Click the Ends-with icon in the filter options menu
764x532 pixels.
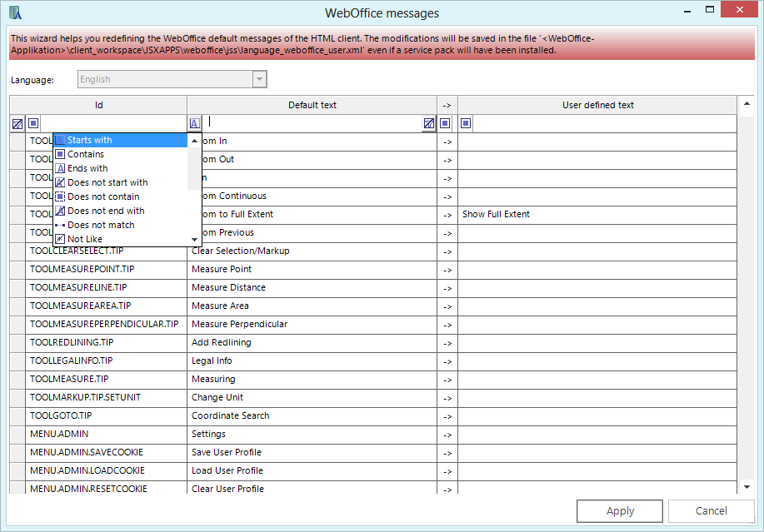pyautogui.click(x=92, y=167)
